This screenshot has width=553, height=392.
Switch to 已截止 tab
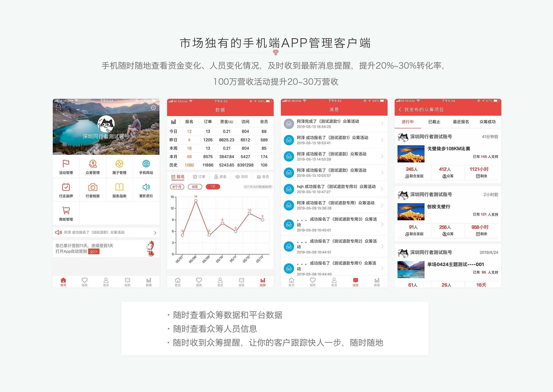pos(434,122)
